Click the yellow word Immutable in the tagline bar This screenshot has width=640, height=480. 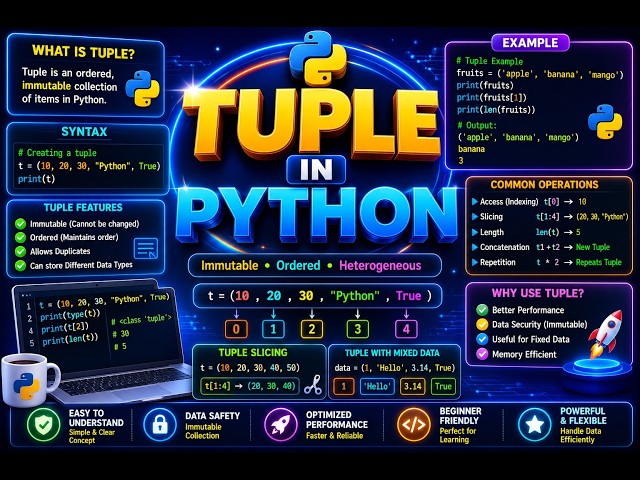click(x=230, y=266)
